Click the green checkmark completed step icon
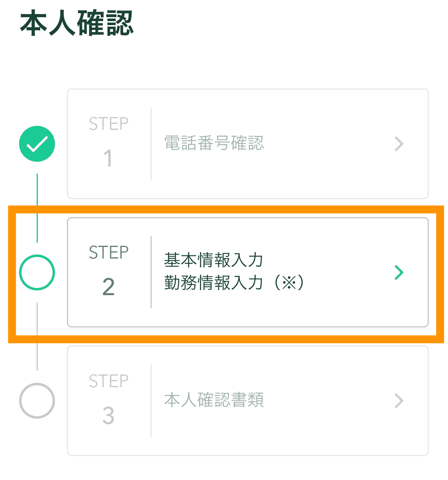 tap(37, 144)
